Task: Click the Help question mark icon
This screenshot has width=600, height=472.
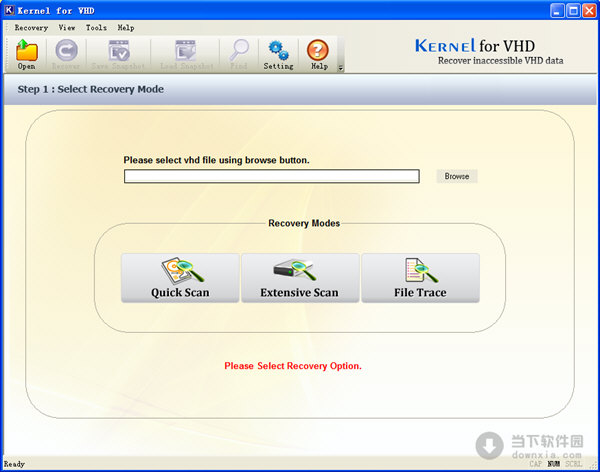Action: pyautogui.click(x=318, y=54)
